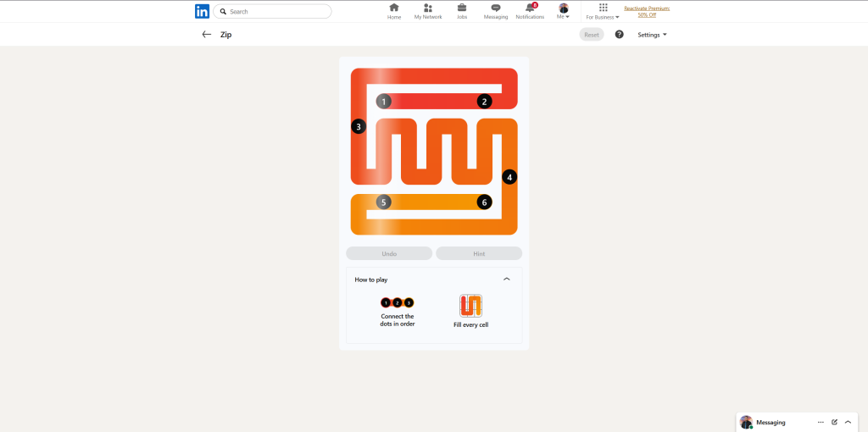Screen dimensions: 868x432
Task: Click the Reset button
Action: click(592, 34)
